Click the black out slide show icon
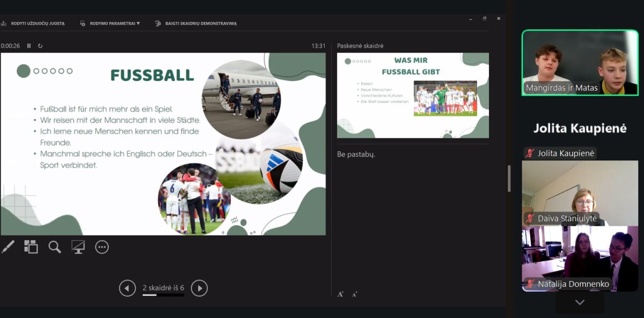 click(x=78, y=247)
